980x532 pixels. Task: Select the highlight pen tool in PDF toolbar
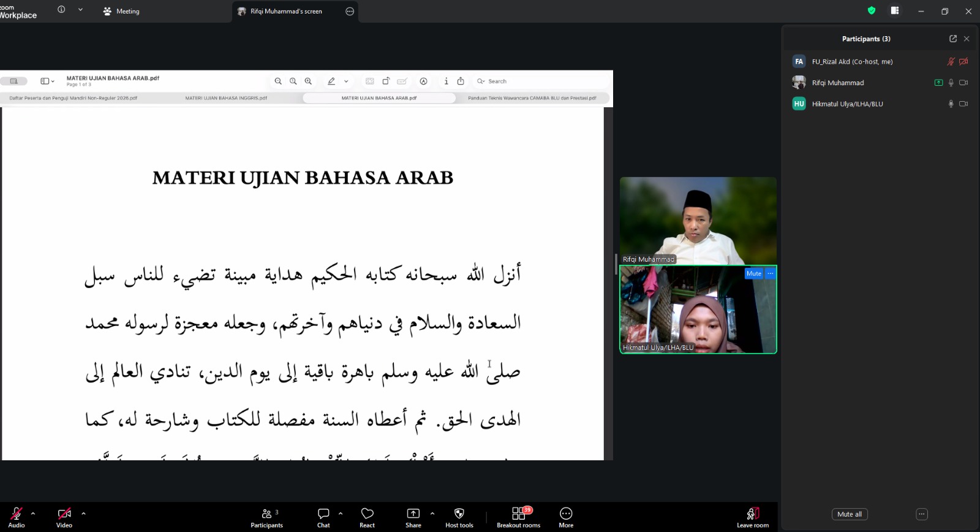[x=331, y=81]
